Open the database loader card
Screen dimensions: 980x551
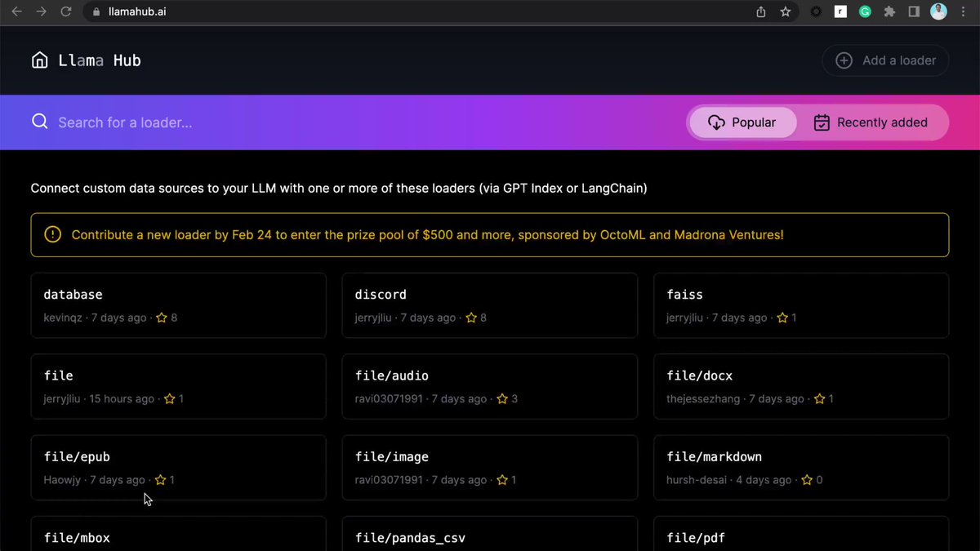click(x=178, y=305)
